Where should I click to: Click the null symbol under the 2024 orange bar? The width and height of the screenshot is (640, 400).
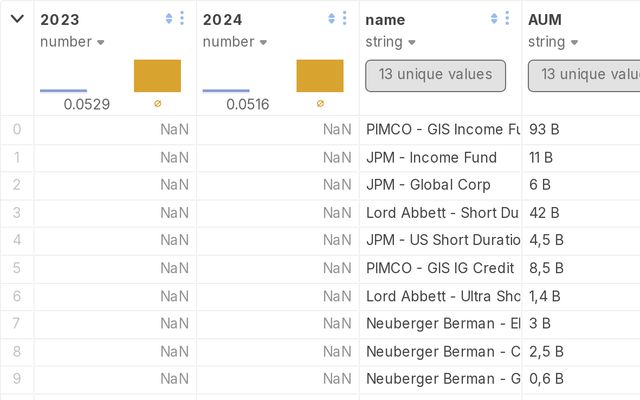pos(320,104)
